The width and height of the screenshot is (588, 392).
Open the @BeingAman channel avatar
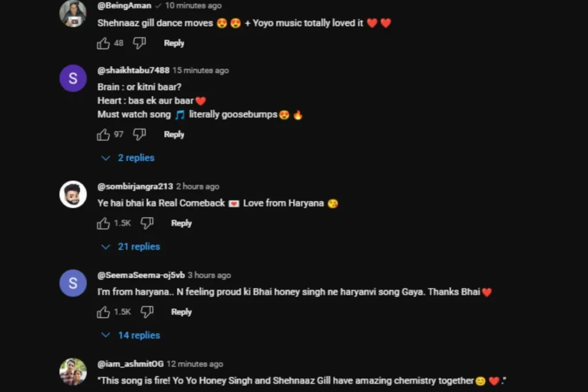73,14
